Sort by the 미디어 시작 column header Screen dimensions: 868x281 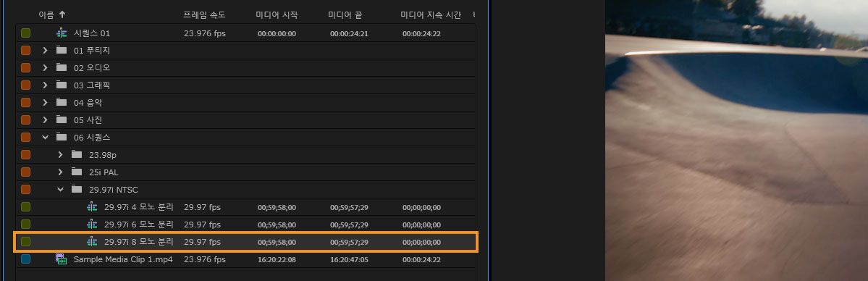click(276, 15)
